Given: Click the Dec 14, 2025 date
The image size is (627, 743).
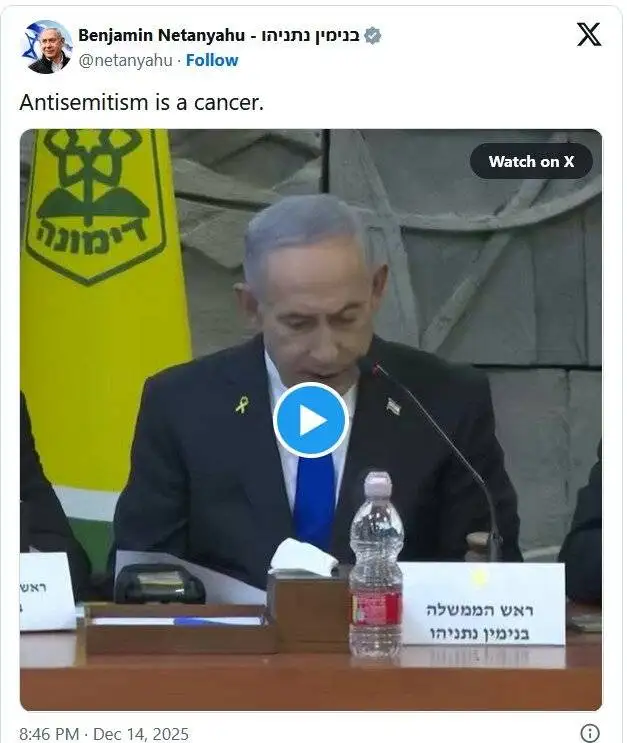Looking at the screenshot, I should point(141,734).
